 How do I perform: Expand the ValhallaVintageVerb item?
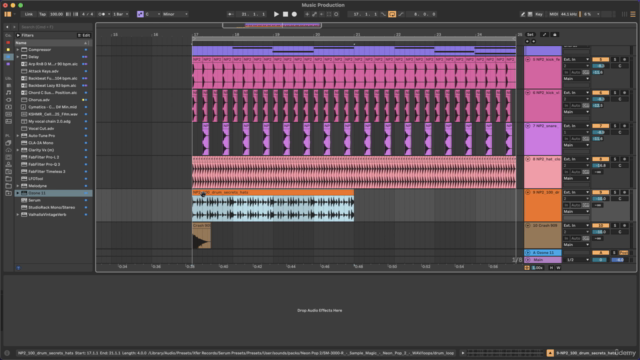pyautogui.click(x=18, y=214)
